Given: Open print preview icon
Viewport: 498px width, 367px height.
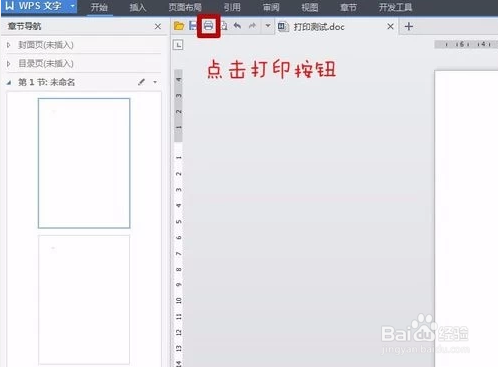Looking at the screenshot, I should 224,26.
